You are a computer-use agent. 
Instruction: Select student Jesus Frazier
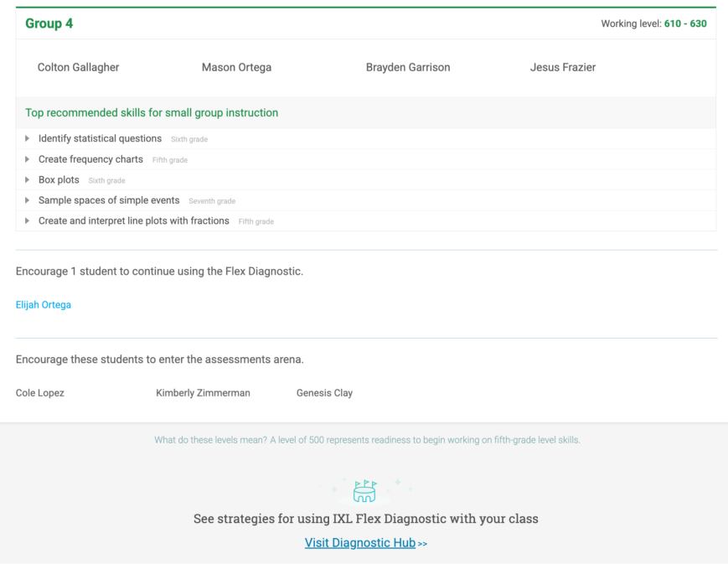tap(563, 67)
